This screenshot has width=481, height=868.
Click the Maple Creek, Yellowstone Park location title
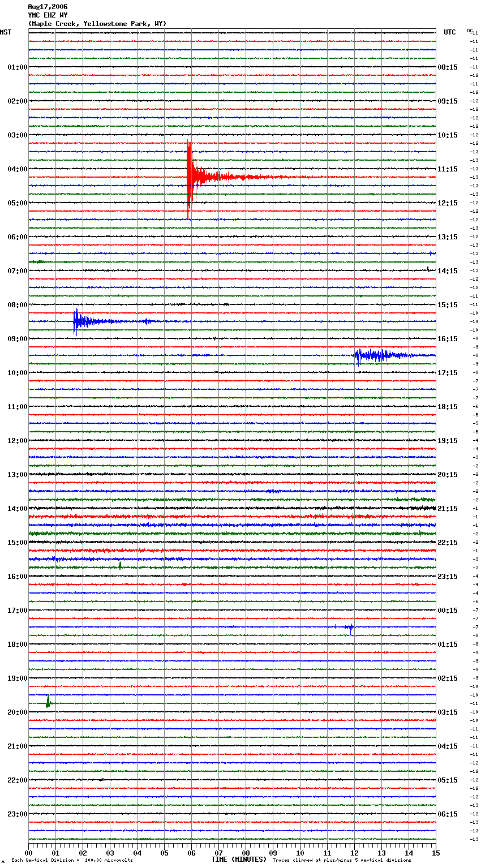[97, 24]
